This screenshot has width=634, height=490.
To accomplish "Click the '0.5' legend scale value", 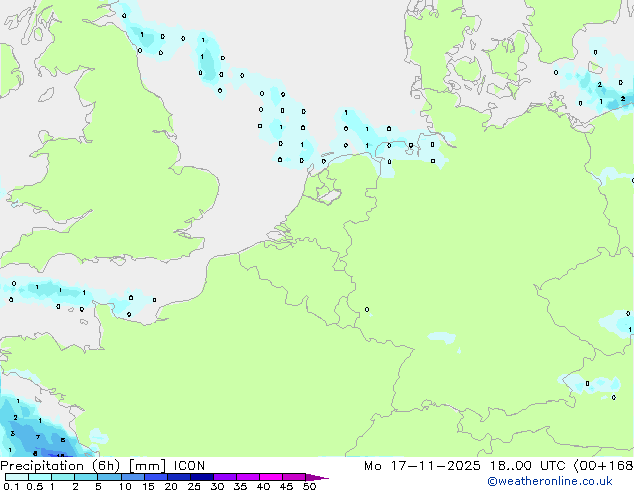I will pyautogui.click(x=34, y=486).
